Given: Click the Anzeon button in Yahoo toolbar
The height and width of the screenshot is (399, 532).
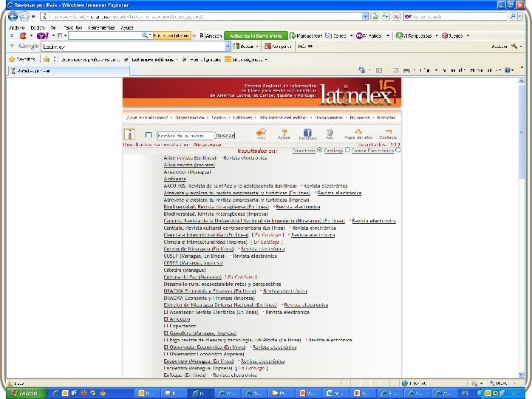Looking at the screenshot, I should [211, 35].
